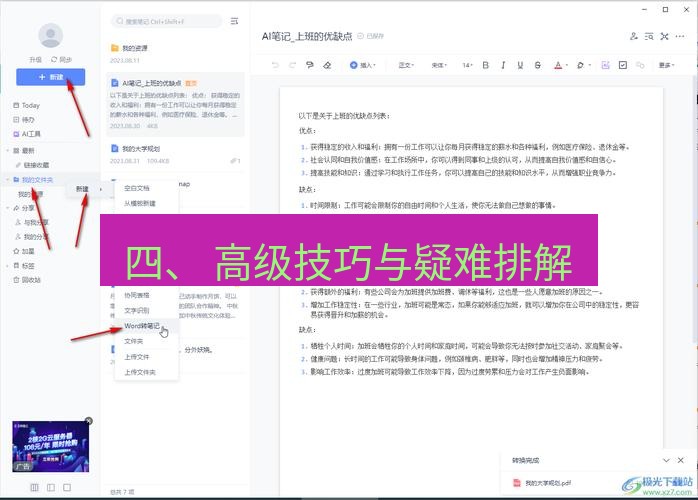Click the 同步 sync button
Viewport: 698px width, 500px height.
pos(61,60)
